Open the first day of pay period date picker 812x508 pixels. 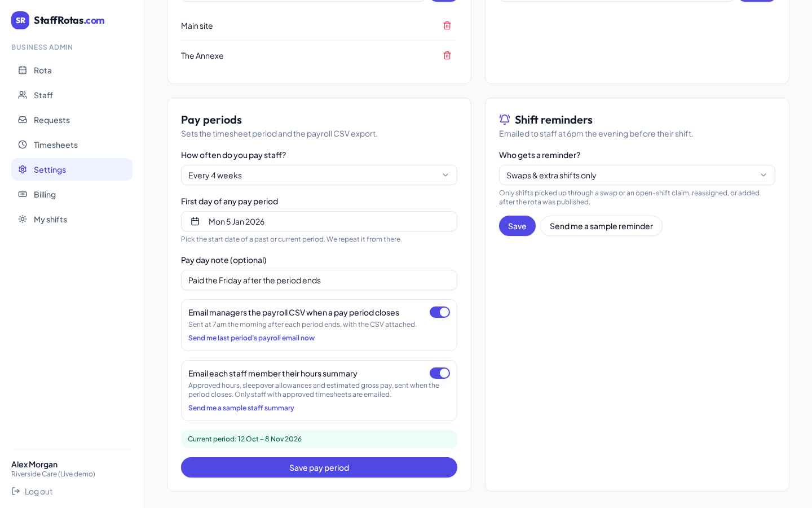(319, 221)
